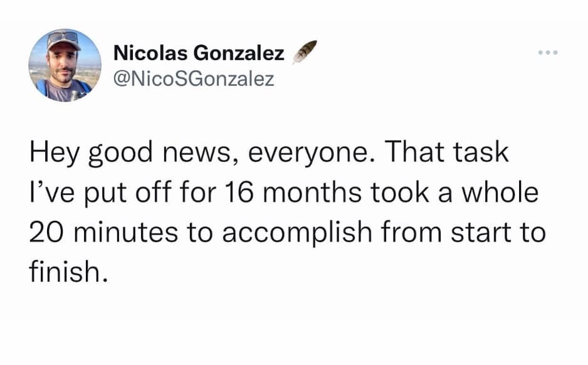Open the @NicoSGonzalez handle link
Screen dimensions: 588x365
[194, 80]
